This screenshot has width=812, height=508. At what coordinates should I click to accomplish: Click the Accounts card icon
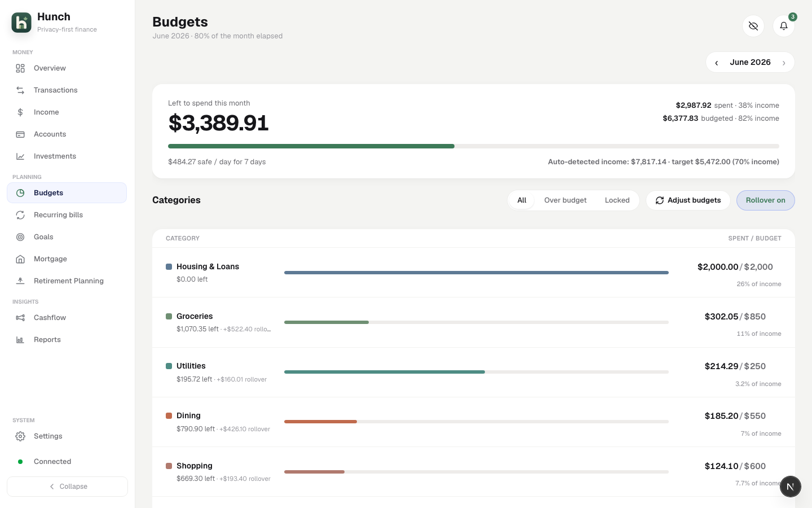coord(20,134)
